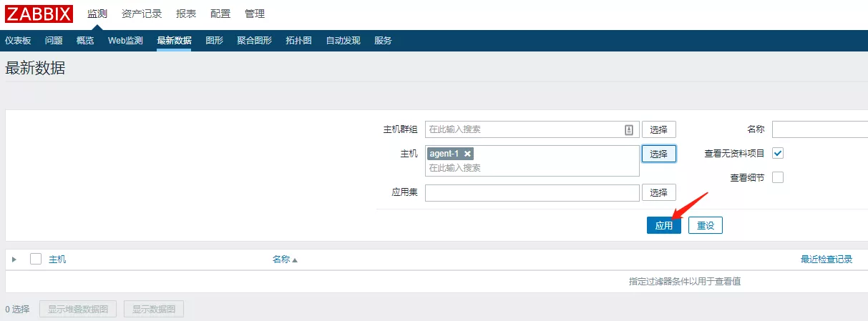The image size is (868, 321).
Task: Uncheck 查看无资料项目 checkbox
Action: 778,153
